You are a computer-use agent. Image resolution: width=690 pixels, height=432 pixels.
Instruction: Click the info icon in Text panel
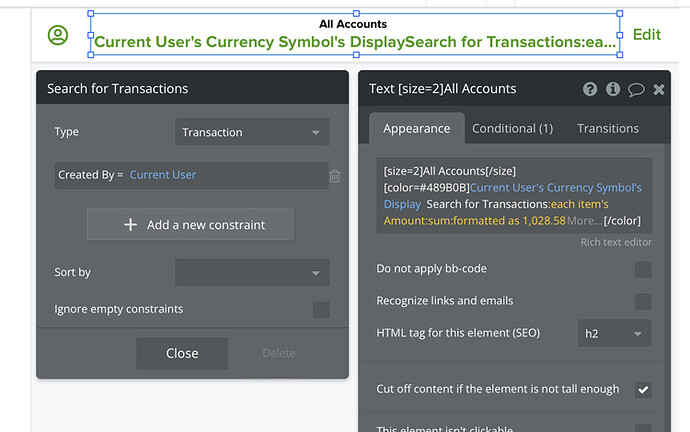pos(613,89)
